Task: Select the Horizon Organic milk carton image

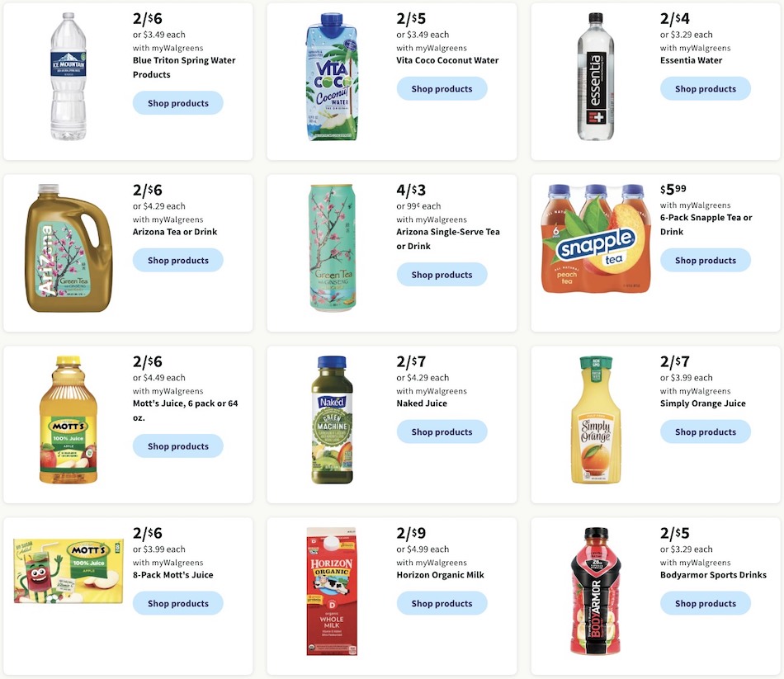Action: tap(330, 590)
